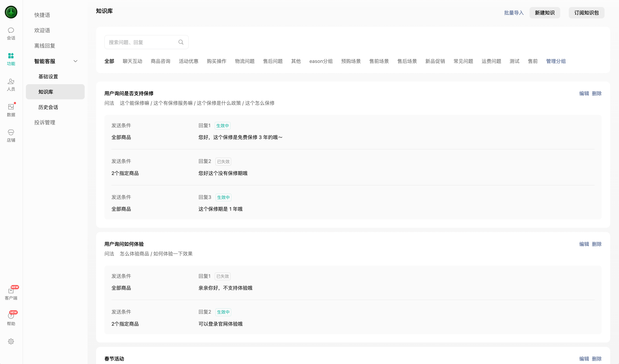
Task: Click the search magnifier icon
Action: click(181, 42)
